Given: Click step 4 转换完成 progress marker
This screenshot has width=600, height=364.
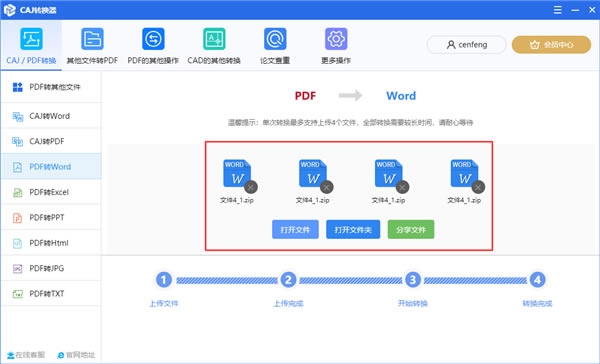Looking at the screenshot, I should [537, 280].
